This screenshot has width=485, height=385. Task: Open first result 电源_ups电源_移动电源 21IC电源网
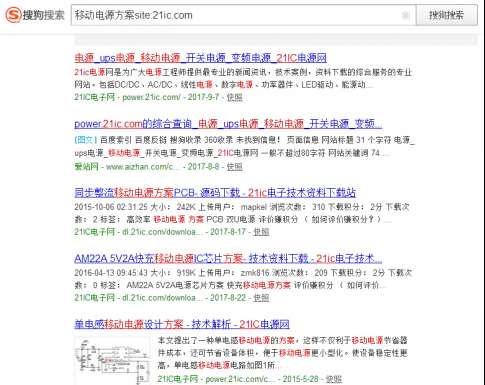click(x=200, y=58)
